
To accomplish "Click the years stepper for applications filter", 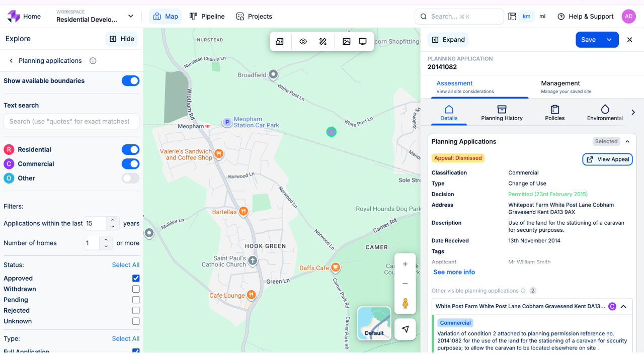I will coord(113,223).
